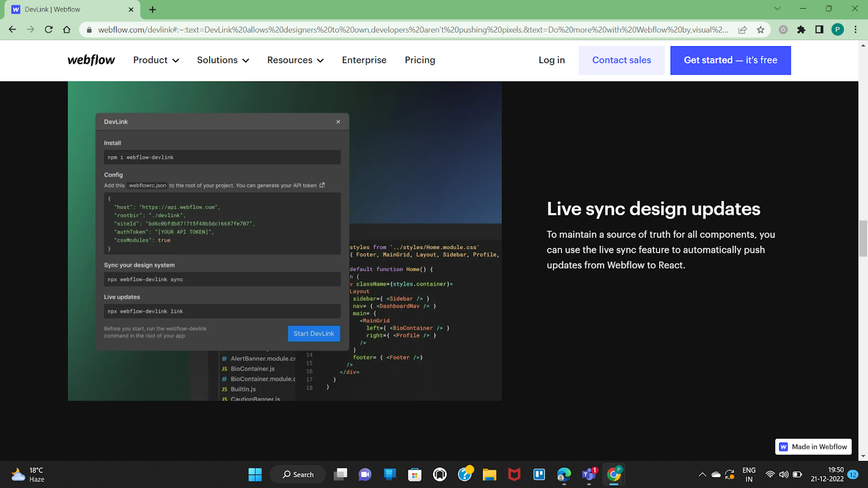The image size is (868, 488).
Task: Open the OneDrive cloud tray icon
Action: click(716, 474)
